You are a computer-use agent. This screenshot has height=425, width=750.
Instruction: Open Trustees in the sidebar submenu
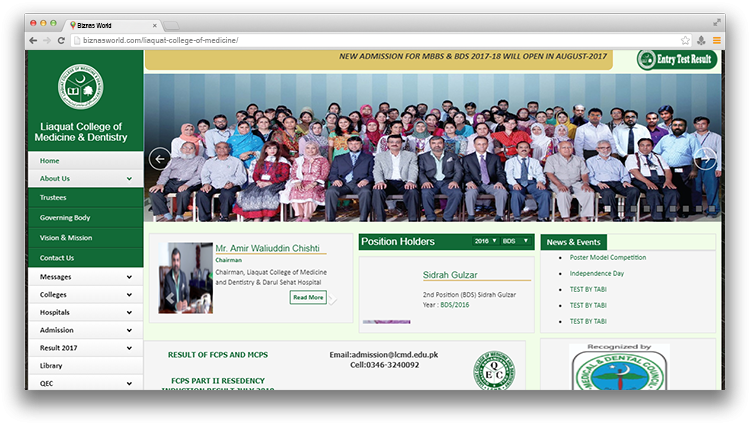click(53, 198)
